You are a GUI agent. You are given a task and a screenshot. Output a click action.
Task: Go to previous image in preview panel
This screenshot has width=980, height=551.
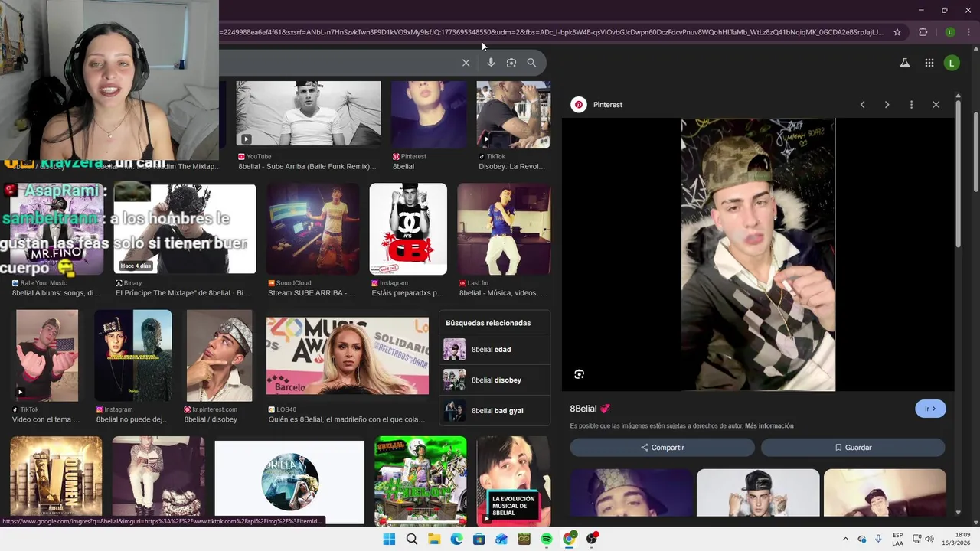pyautogui.click(x=862, y=105)
